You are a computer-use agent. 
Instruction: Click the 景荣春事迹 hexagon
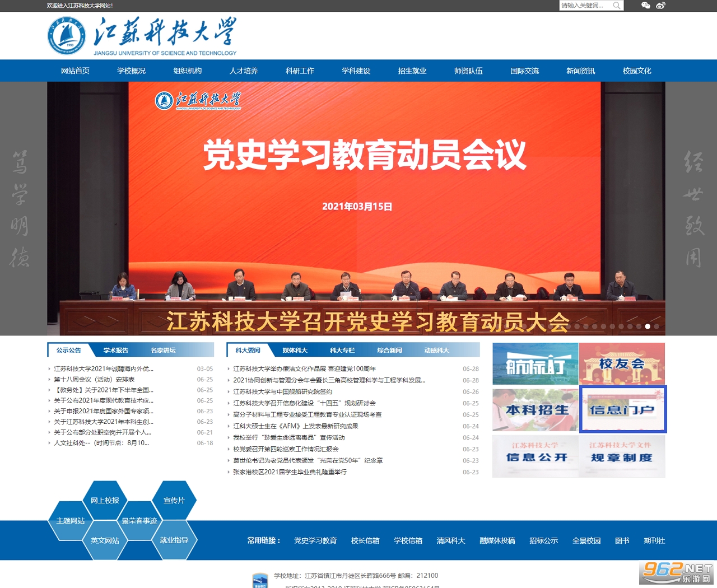pos(139,520)
